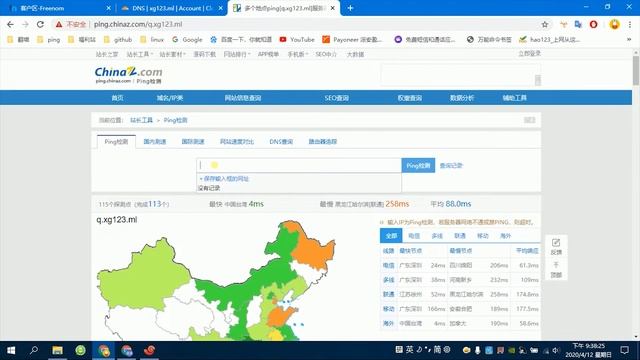Viewport: 640px width, 360px height.
Task: Close the DNS xg123.ml Account tab
Action: click(220, 8)
